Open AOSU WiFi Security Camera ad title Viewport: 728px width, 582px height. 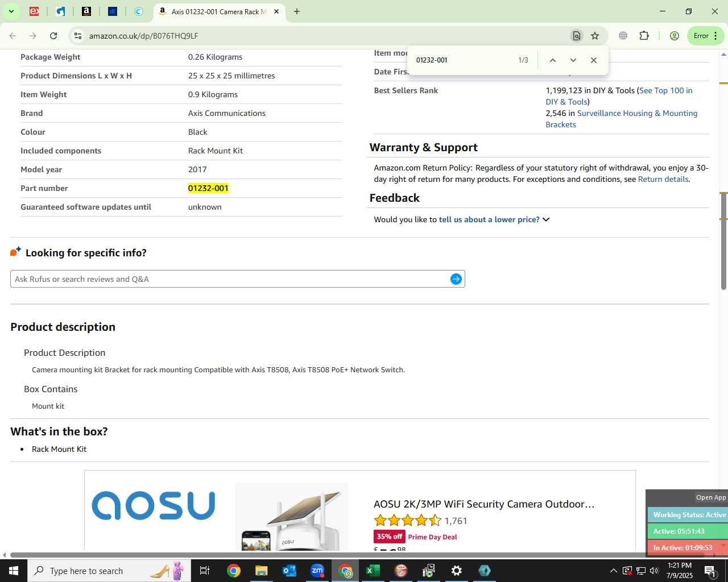(484, 504)
